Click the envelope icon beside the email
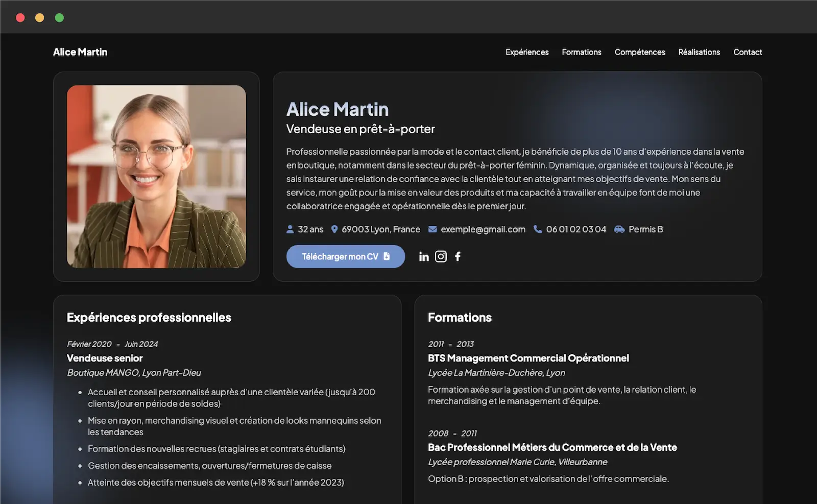This screenshot has width=817, height=504. [432, 229]
